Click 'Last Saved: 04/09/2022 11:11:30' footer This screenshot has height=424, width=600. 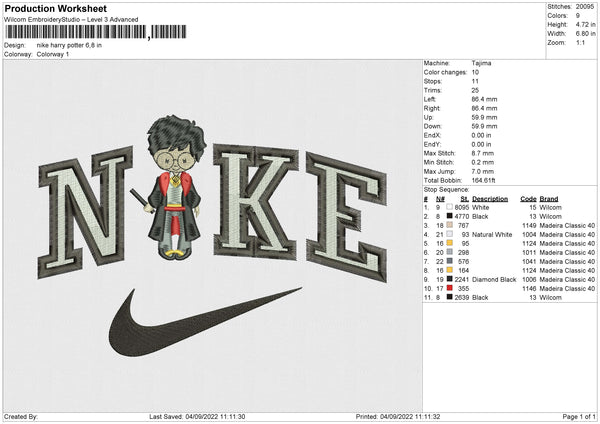[x=197, y=417]
